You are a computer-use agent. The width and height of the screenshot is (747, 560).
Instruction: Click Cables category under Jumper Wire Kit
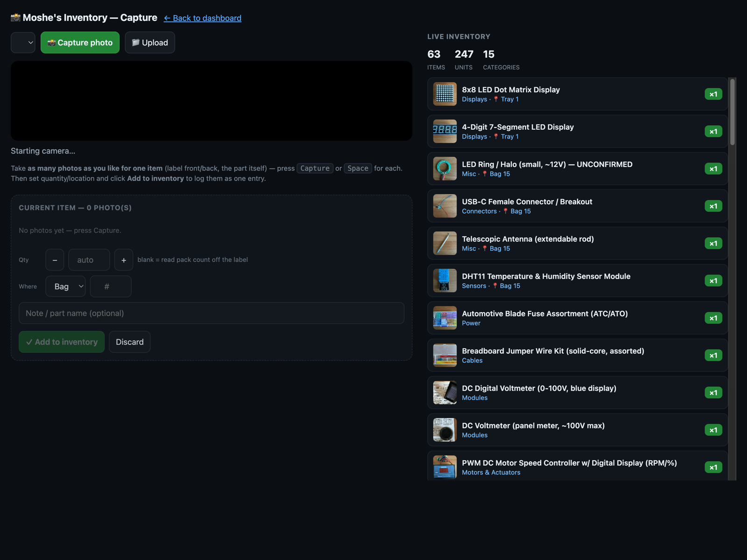coord(472,361)
